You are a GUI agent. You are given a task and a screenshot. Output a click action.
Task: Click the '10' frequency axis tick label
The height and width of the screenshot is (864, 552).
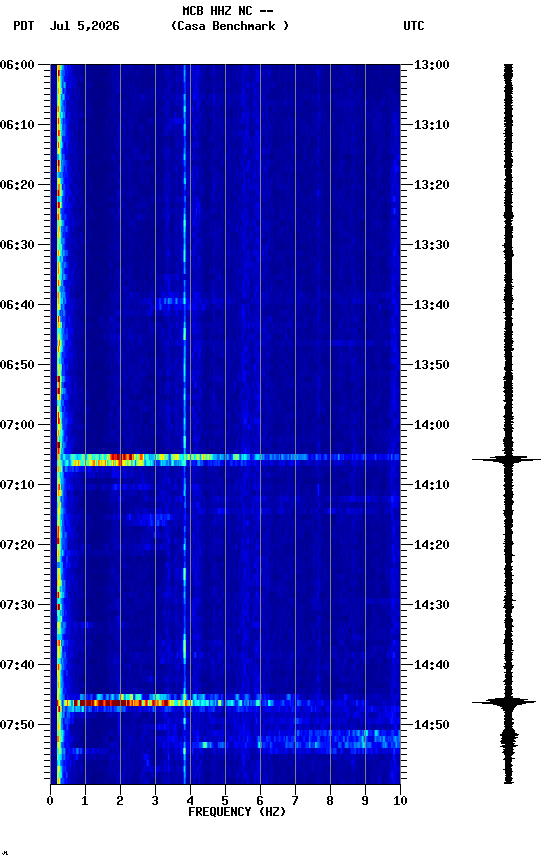coord(400,801)
